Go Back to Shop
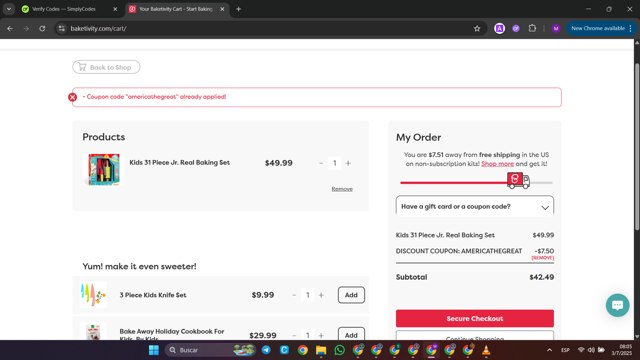Viewport: 640px width, 360px height. (106, 67)
